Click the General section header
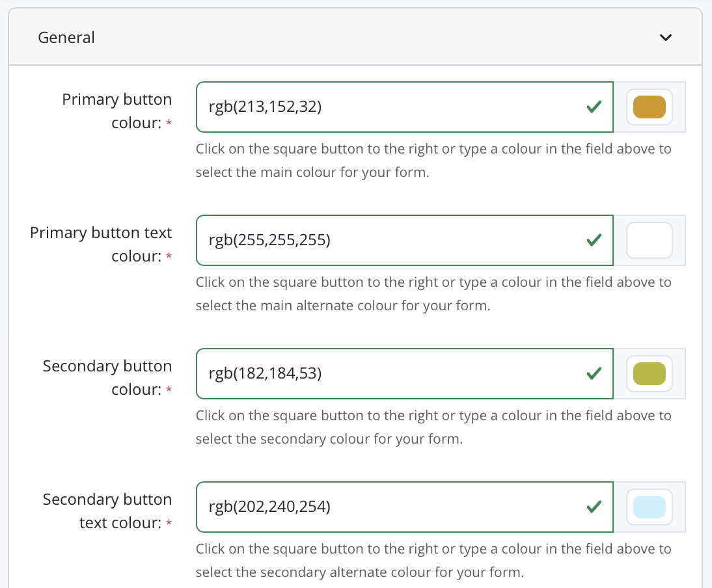 tap(66, 37)
